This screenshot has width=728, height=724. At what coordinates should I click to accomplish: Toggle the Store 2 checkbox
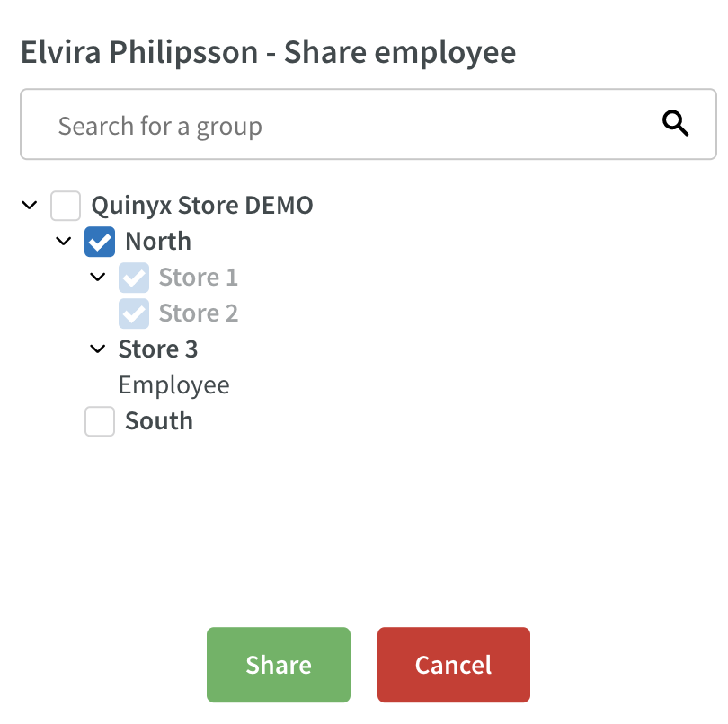coord(134,313)
